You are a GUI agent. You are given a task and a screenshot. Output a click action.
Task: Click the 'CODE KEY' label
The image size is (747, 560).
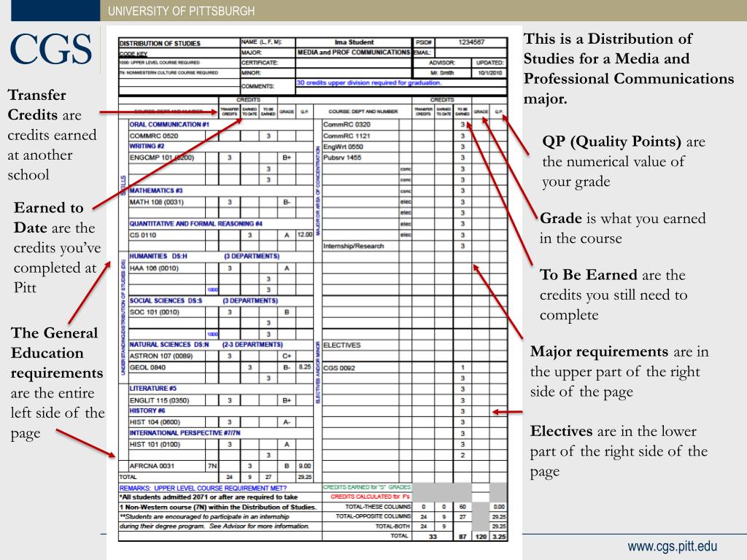pos(133,54)
